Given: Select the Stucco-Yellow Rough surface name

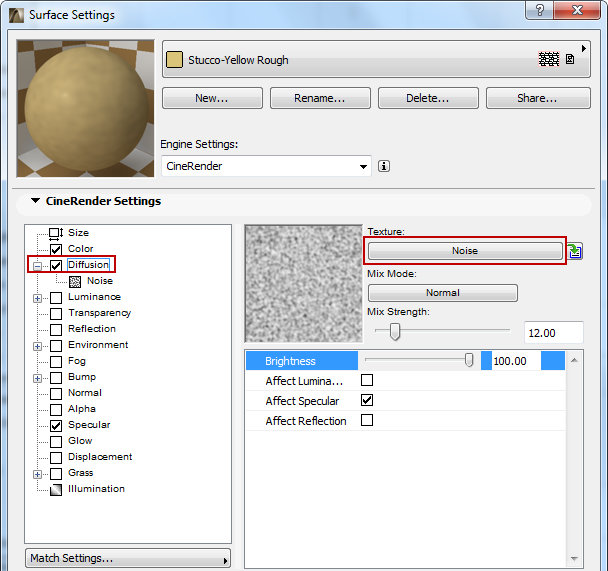Looking at the screenshot, I should click(x=238, y=60).
